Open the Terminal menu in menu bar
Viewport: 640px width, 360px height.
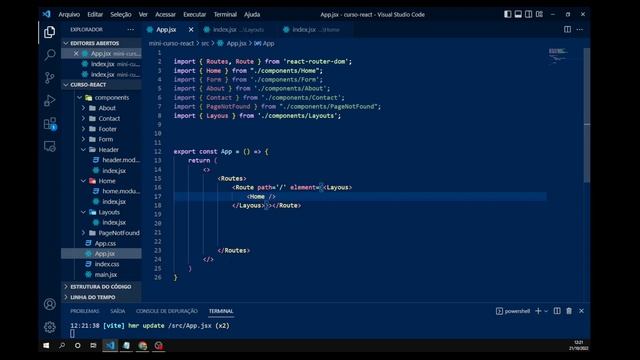[225, 14]
